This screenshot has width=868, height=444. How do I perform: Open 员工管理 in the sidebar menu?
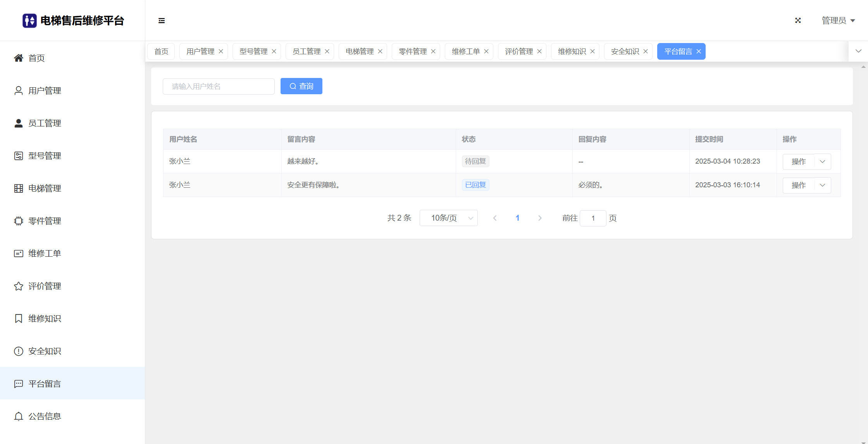pos(45,123)
